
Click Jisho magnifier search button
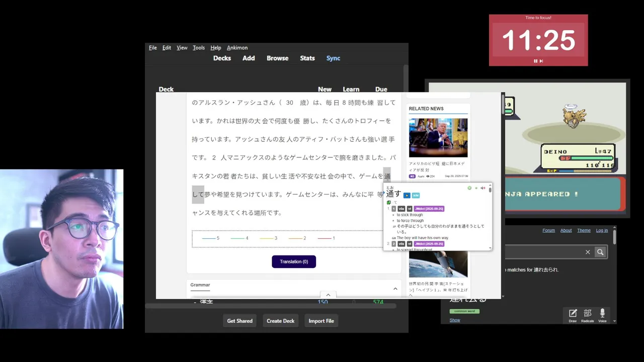coord(600,252)
